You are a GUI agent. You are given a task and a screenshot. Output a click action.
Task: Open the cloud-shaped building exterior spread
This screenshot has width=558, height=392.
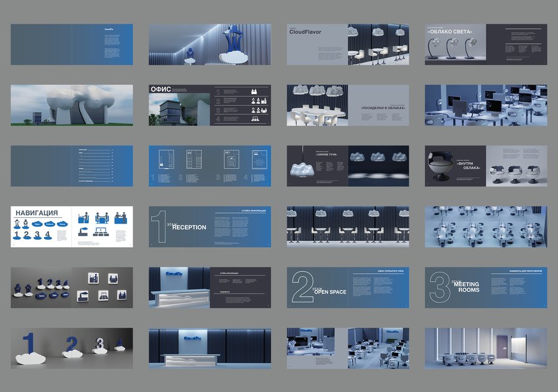point(71,105)
